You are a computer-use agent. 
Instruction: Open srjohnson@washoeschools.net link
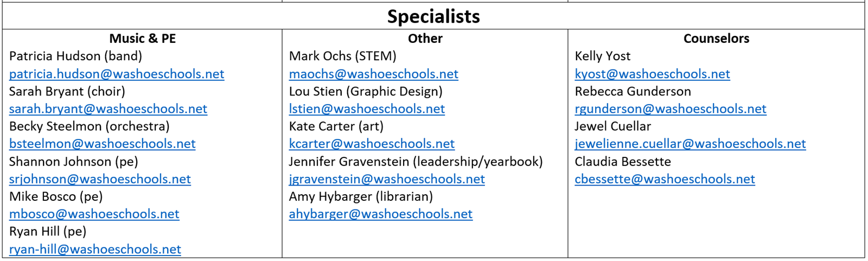(100, 179)
